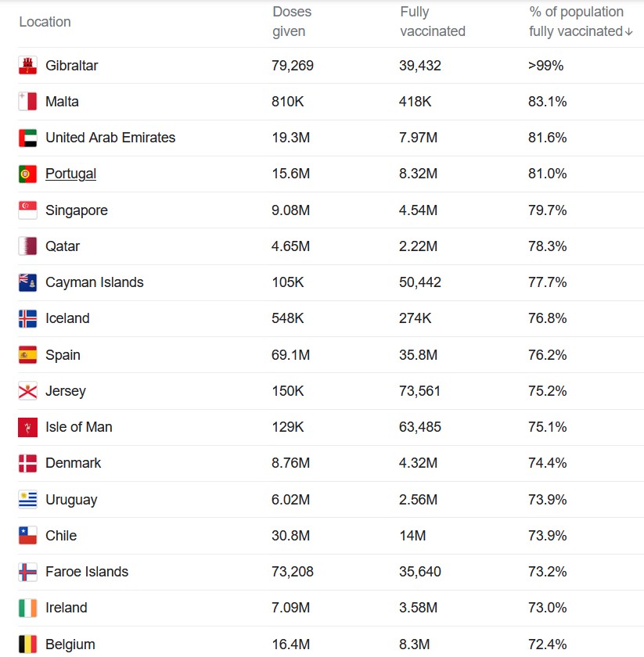Click the Uruguay flag icon
This screenshot has height=657, width=644.
pos(27,500)
